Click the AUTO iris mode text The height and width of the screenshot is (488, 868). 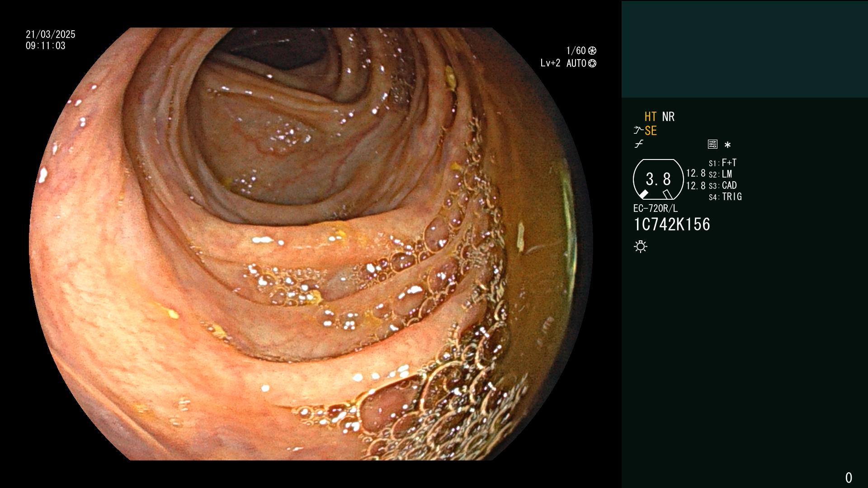coord(576,63)
